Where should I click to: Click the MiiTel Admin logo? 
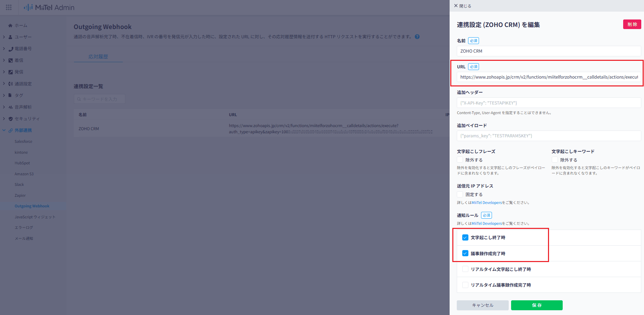pyautogui.click(x=49, y=7)
